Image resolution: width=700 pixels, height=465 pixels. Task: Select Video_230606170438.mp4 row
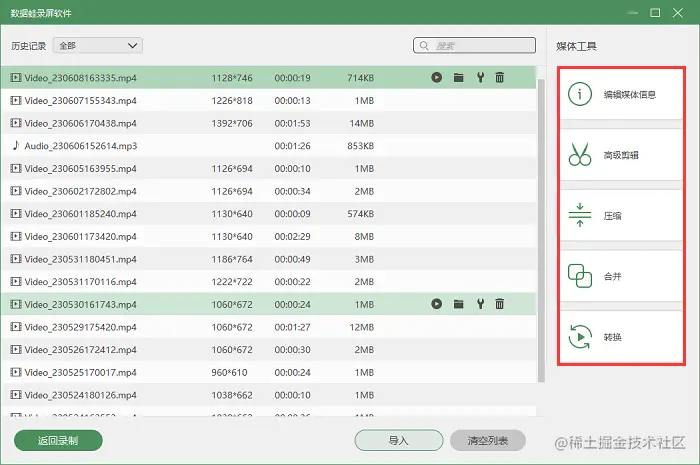click(269, 123)
